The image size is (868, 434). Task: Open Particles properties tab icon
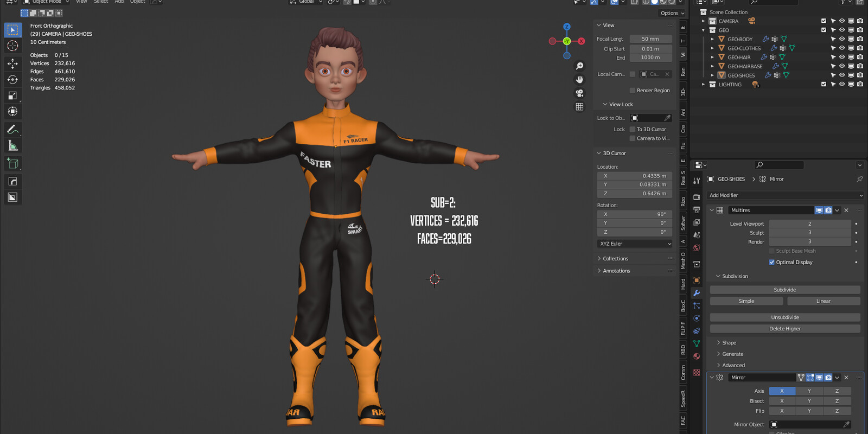point(697,305)
